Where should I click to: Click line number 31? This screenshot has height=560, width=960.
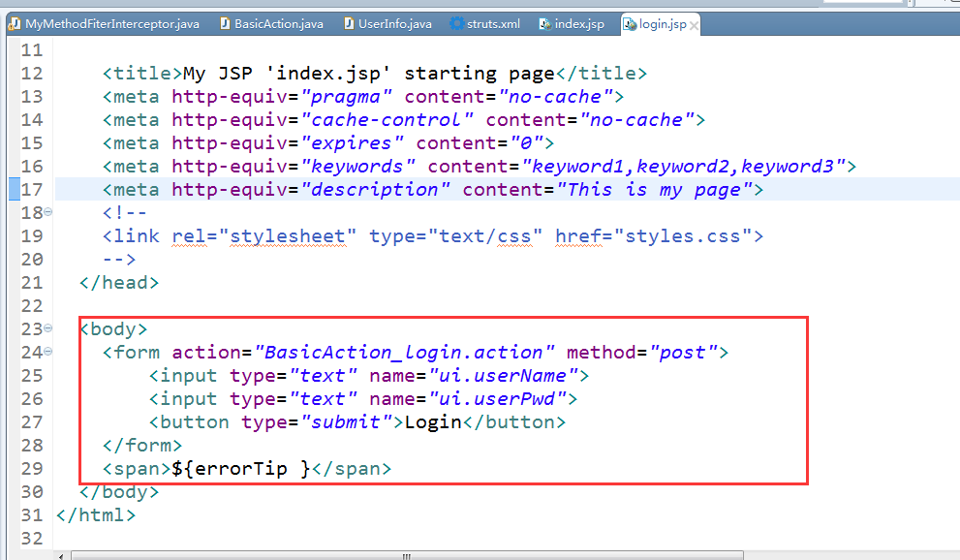32,515
